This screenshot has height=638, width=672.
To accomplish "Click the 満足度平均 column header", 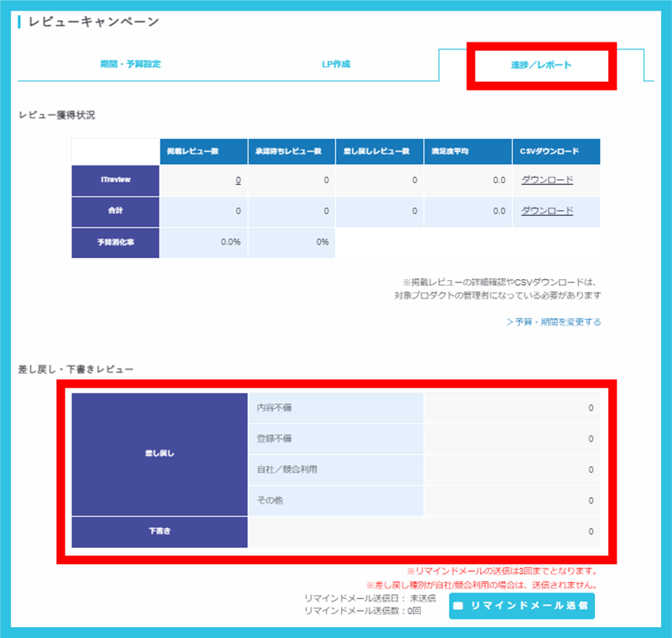I will pyautogui.click(x=468, y=152).
